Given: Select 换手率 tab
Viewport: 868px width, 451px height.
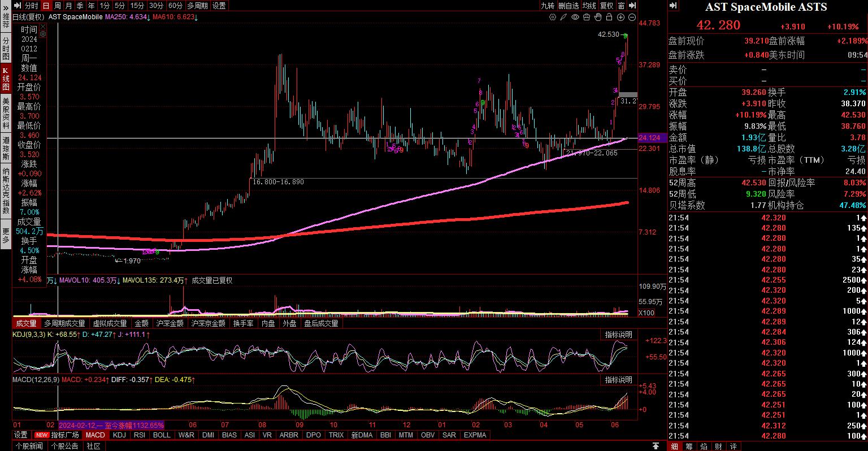Looking at the screenshot, I should [x=243, y=323].
